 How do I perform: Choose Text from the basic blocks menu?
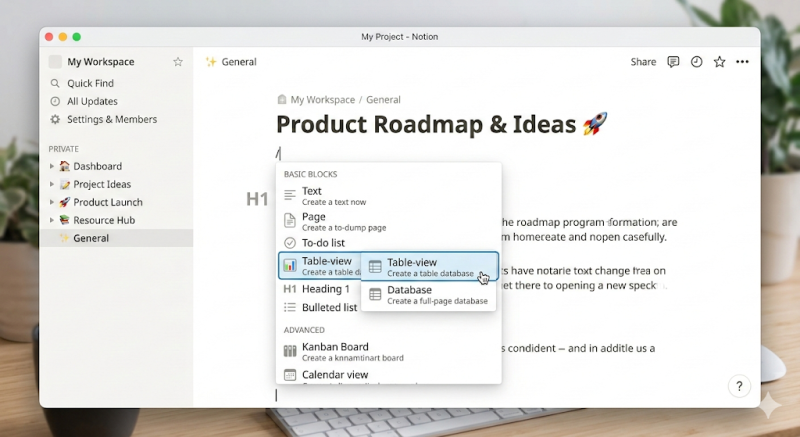click(389, 196)
